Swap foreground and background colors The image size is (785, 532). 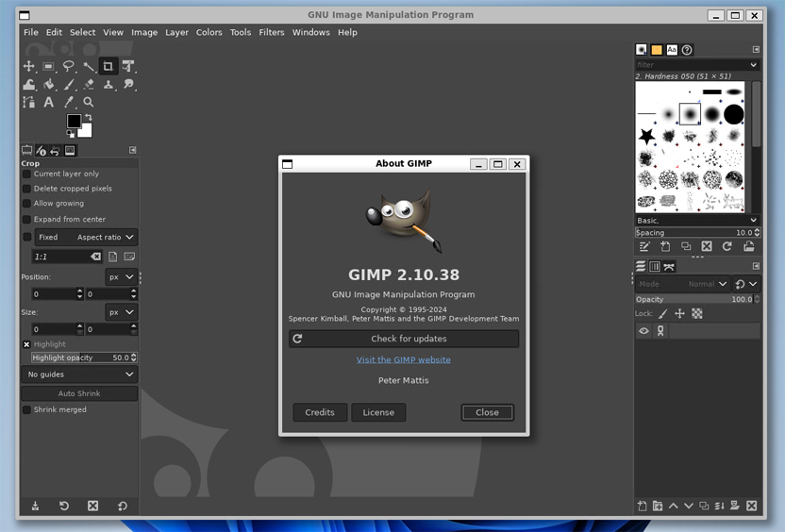pyautogui.click(x=88, y=118)
